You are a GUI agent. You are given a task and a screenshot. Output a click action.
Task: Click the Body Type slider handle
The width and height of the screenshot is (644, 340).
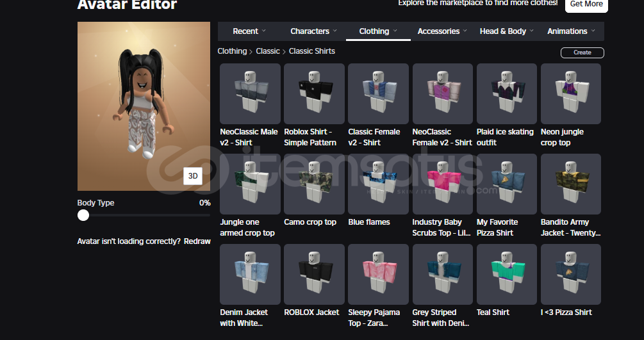tap(83, 215)
